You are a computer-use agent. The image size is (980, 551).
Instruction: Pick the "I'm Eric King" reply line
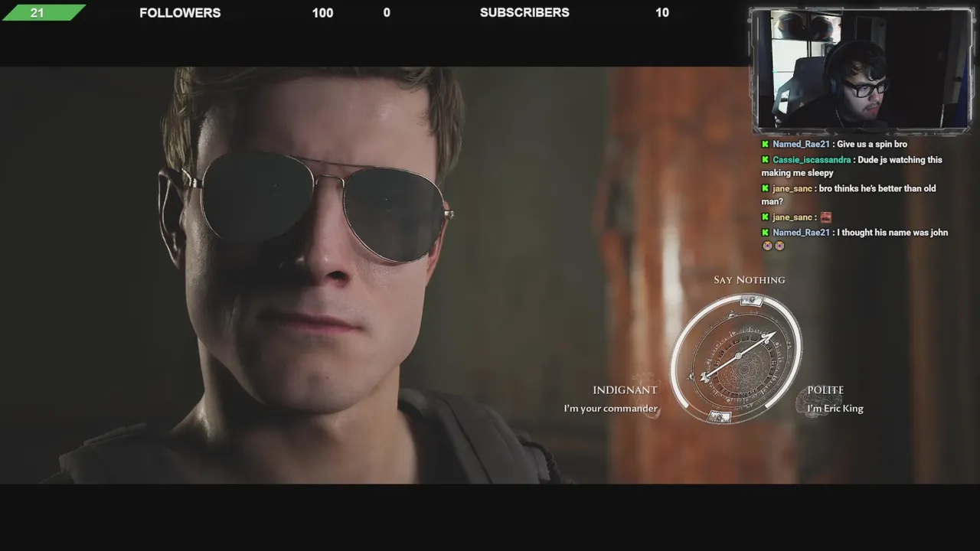[835, 409]
